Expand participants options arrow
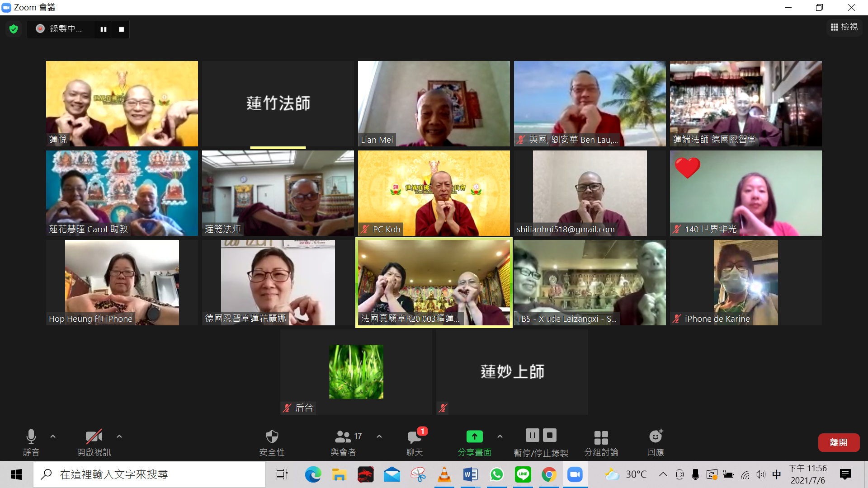 [379, 436]
